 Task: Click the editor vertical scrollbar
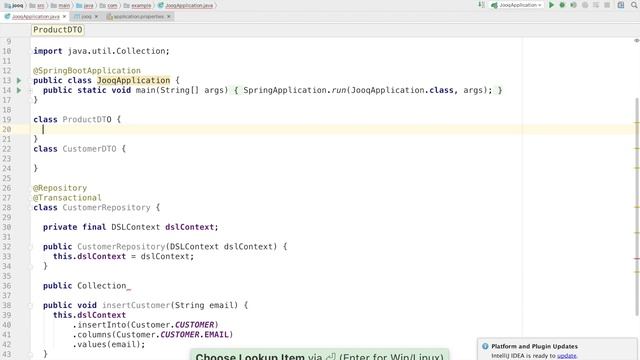pyautogui.click(x=637, y=206)
